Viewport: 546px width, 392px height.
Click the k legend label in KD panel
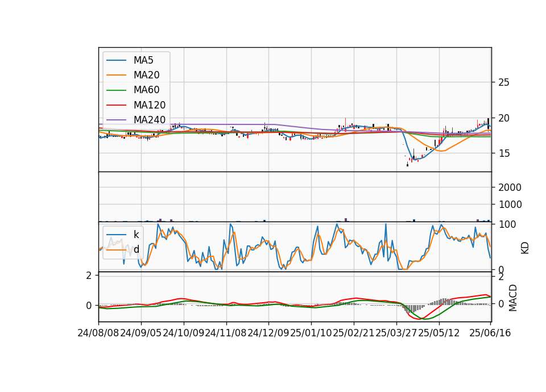coord(136,235)
